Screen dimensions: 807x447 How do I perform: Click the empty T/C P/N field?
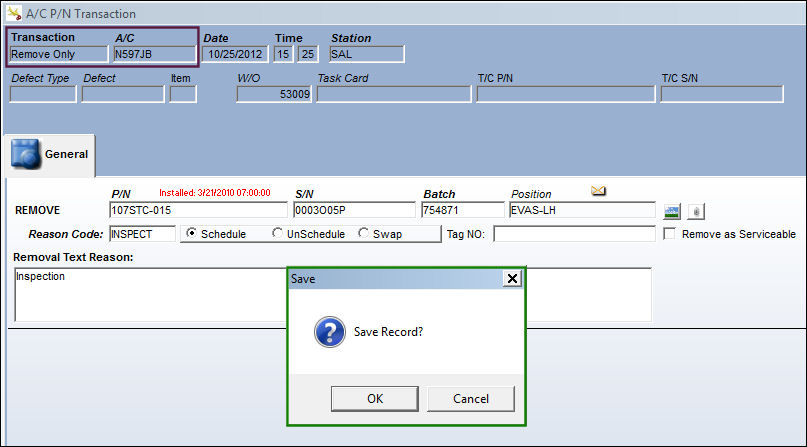click(566, 94)
